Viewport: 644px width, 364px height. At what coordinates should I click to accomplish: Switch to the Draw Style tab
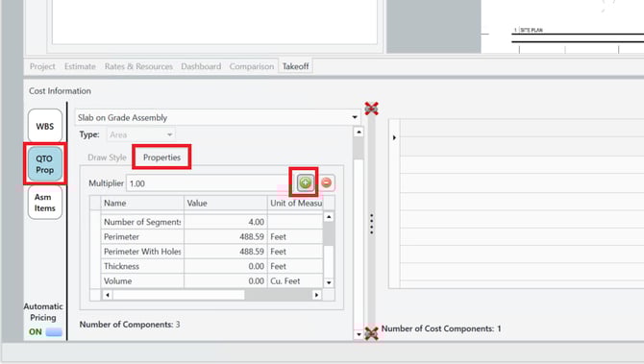[107, 158]
